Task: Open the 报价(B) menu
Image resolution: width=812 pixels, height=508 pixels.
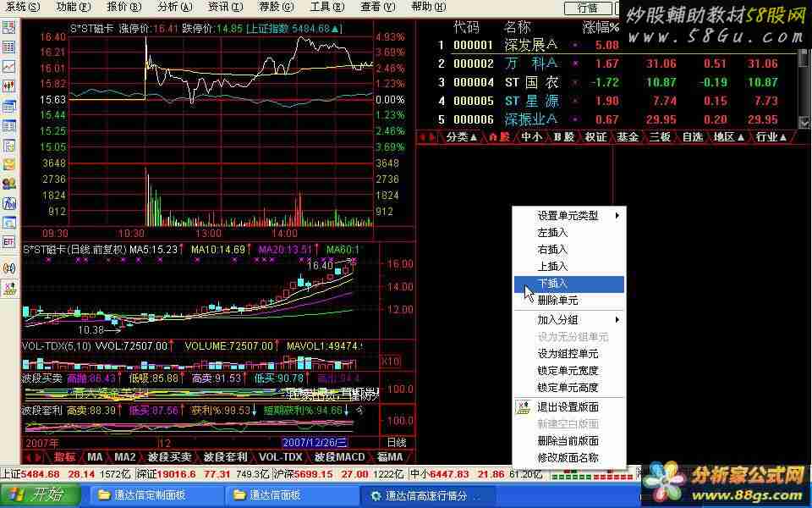Action: click(x=124, y=7)
